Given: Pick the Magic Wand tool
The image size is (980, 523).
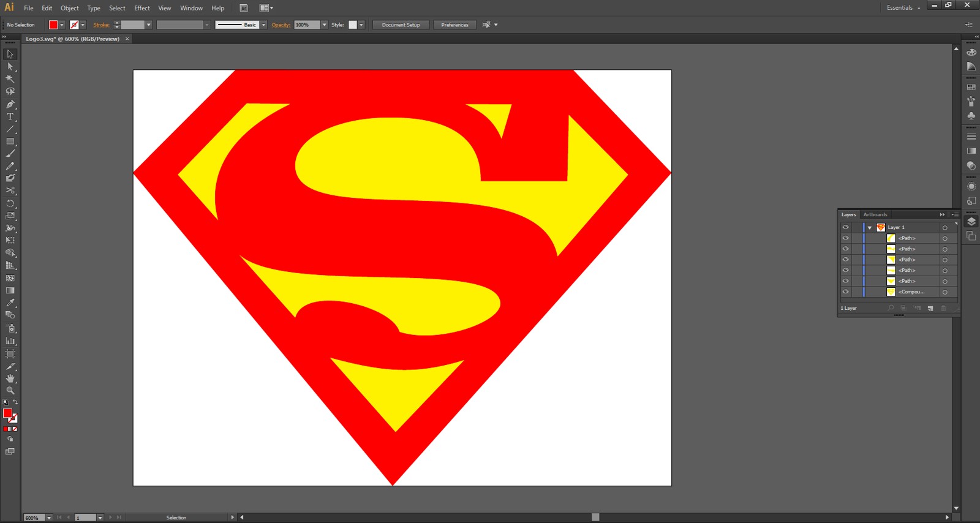Looking at the screenshot, I should (x=10, y=78).
